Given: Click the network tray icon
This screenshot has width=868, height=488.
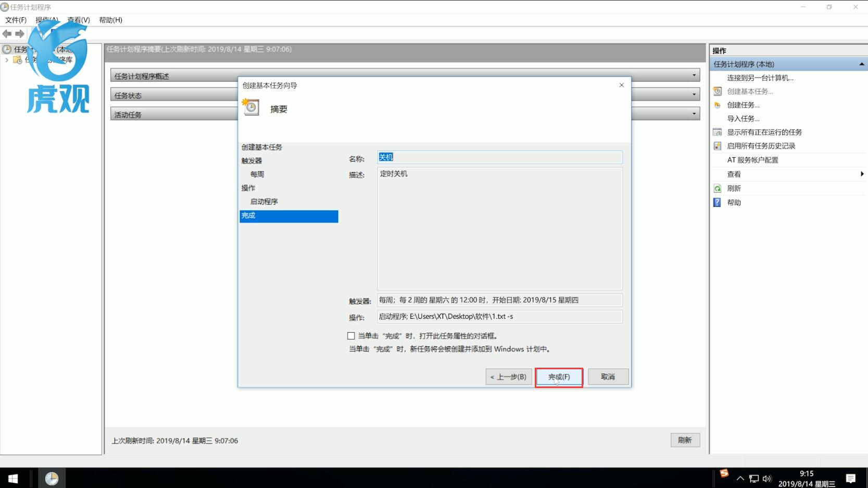Looking at the screenshot, I should pos(754,479).
